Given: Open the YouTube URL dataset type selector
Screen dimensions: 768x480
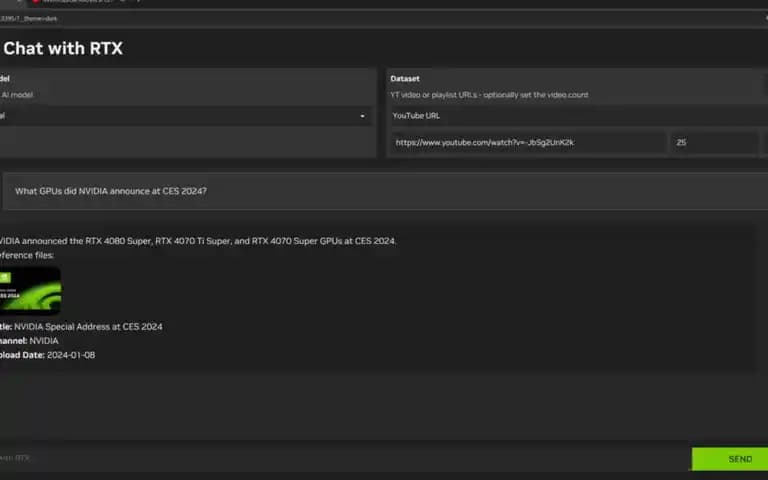Looking at the screenshot, I should (579, 116).
